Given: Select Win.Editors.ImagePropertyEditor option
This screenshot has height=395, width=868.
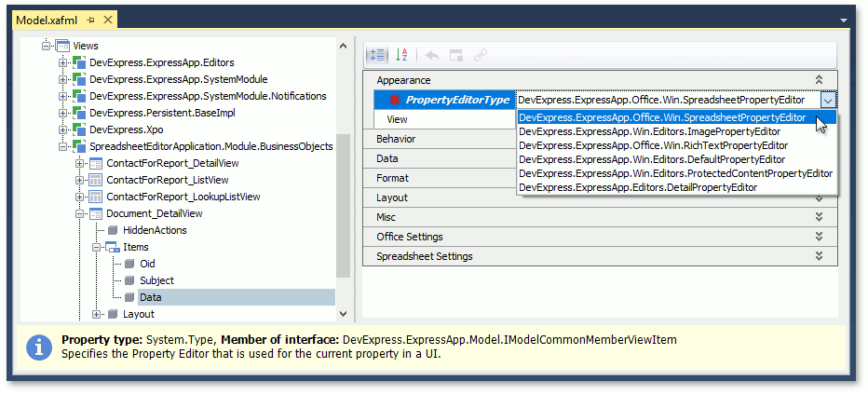Looking at the screenshot, I should 649,131.
